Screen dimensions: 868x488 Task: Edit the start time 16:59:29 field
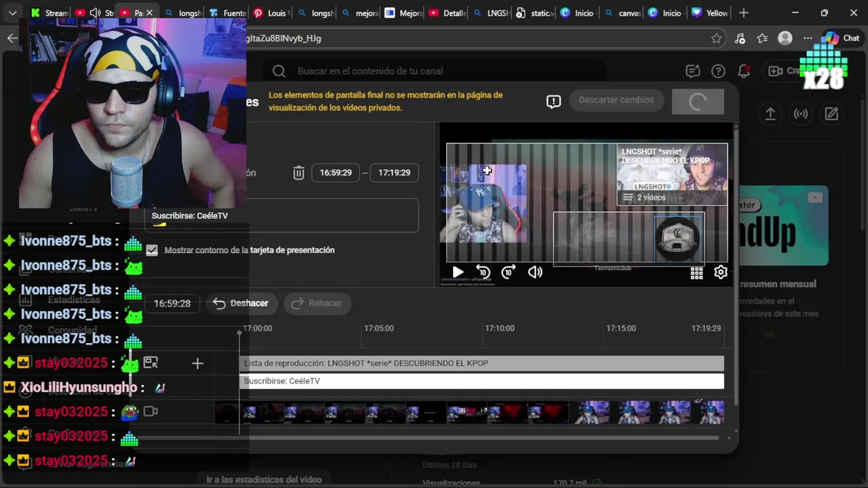tap(336, 173)
